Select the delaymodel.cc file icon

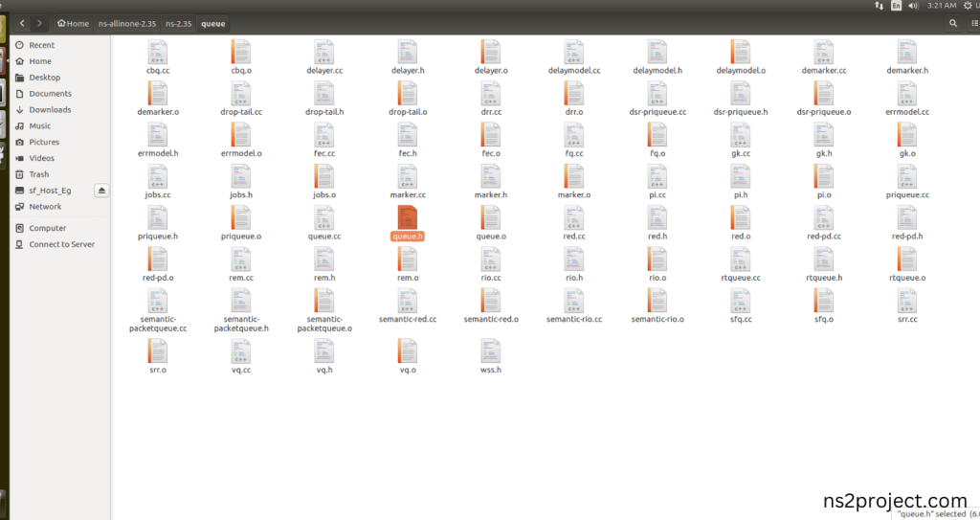click(x=574, y=52)
